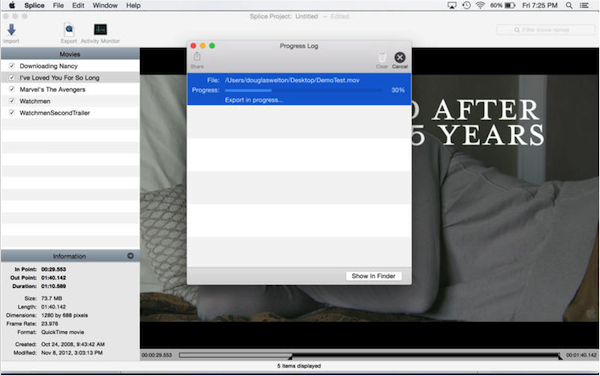Image resolution: width=600 pixels, height=376 pixels.
Task: Click the Movies list header
Action: 70,54
